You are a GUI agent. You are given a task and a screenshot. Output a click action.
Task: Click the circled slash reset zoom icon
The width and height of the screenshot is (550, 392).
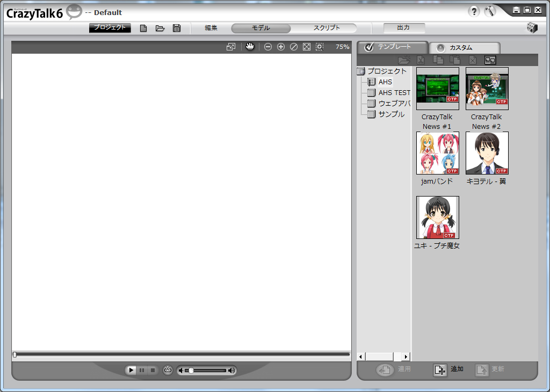pyautogui.click(x=294, y=47)
